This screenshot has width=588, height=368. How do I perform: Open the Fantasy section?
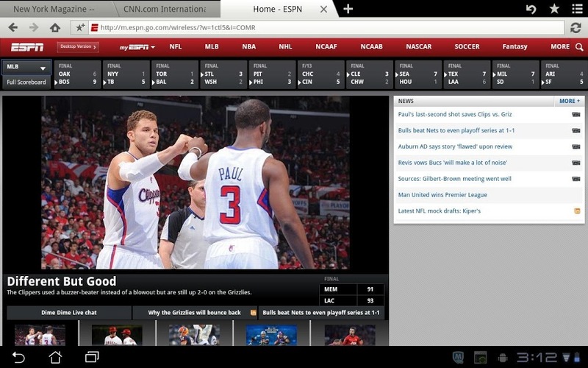point(514,46)
